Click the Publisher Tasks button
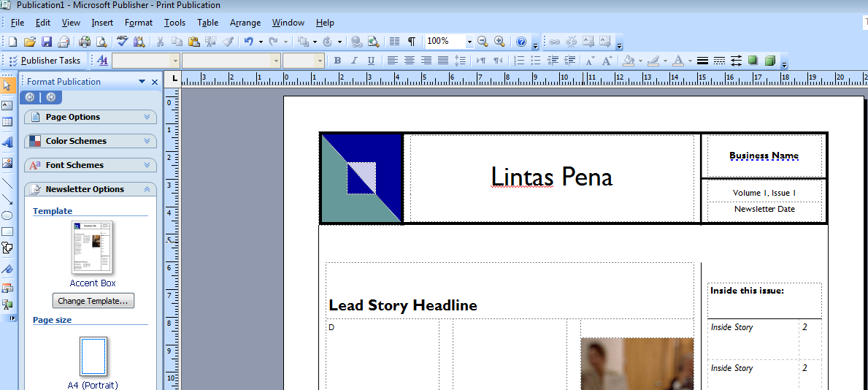868x390 pixels. coord(45,61)
